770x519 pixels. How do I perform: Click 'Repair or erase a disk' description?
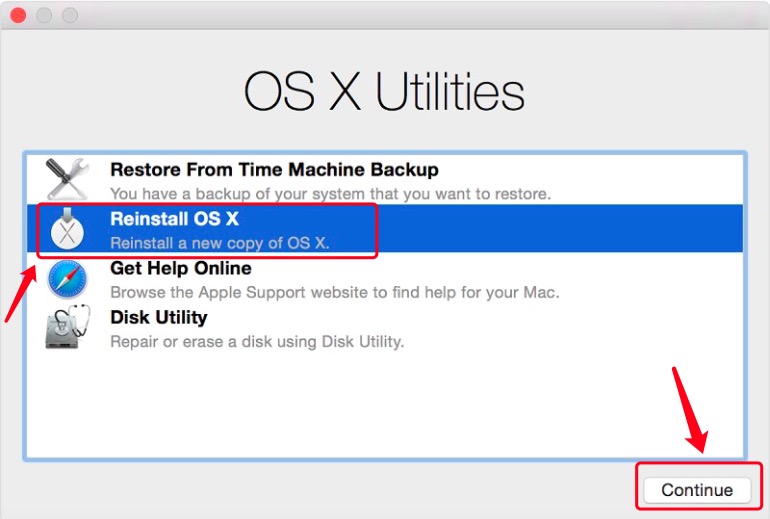coord(257,341)
